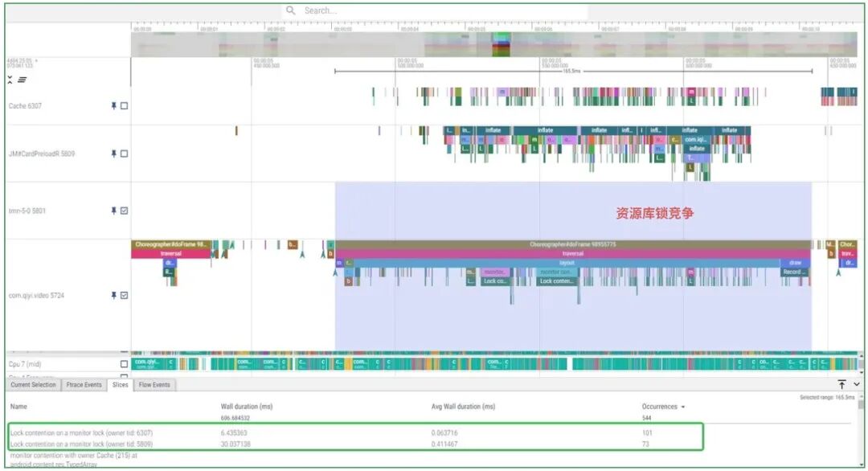Click the total wall duration 606.684532

click(235, 418)
